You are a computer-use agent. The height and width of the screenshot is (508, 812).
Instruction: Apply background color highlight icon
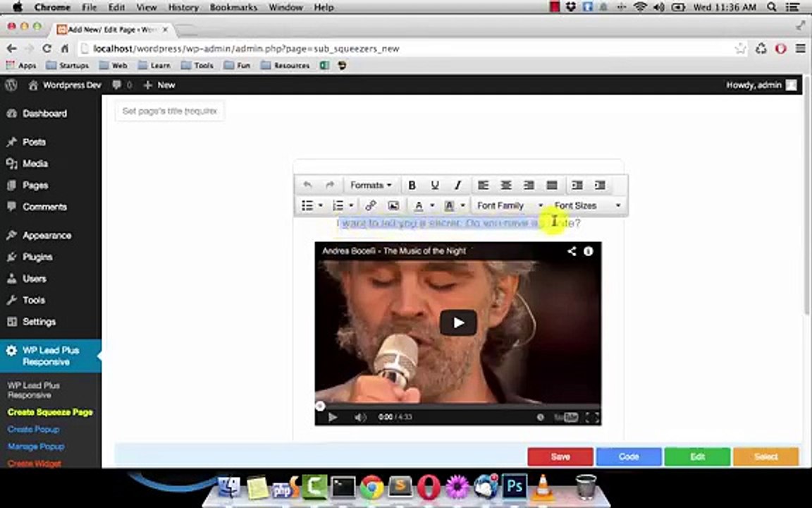point(450,206)
